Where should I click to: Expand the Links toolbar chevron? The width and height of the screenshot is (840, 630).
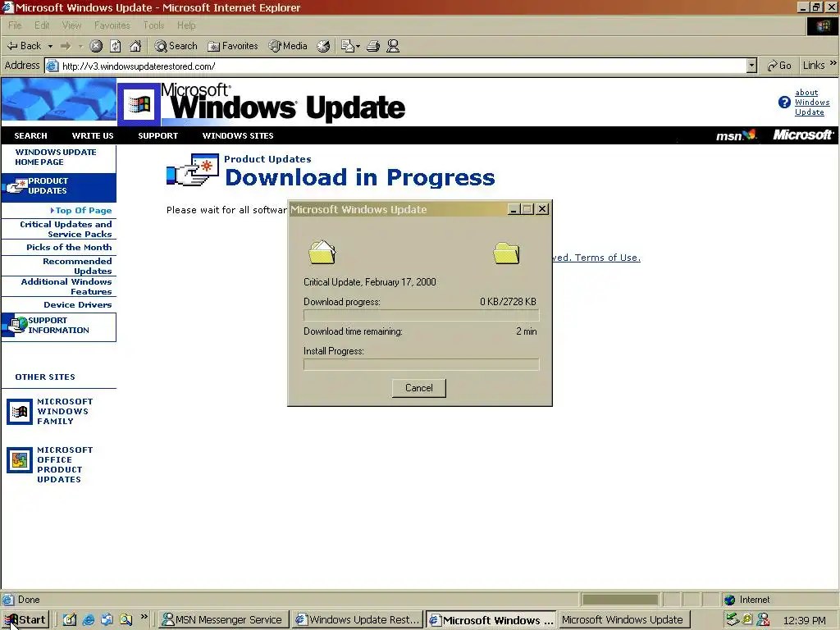pos(833,63)
